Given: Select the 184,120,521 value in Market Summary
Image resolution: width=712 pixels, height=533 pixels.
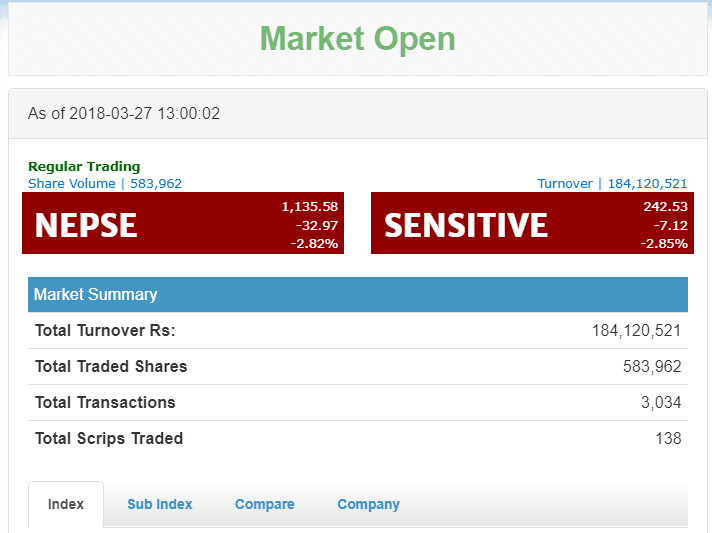Looking at the screenshot, I should click(x=636, y=331).
